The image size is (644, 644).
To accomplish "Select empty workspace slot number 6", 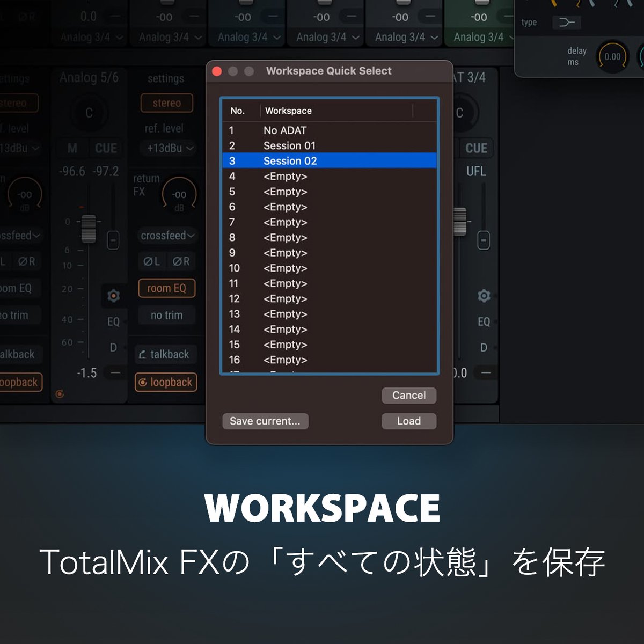I will (x=330, y=207).
